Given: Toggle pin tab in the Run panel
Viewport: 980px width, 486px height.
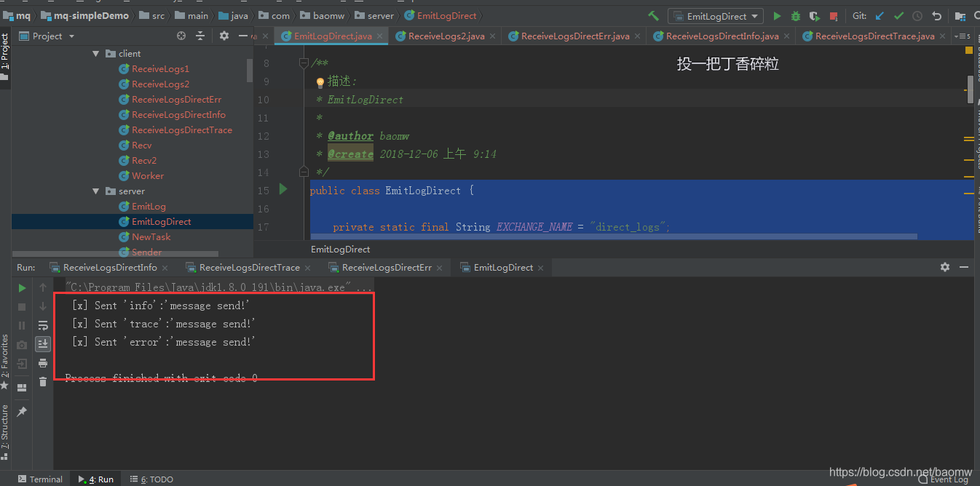Looking at the screenshot, I should click(22, 412).
